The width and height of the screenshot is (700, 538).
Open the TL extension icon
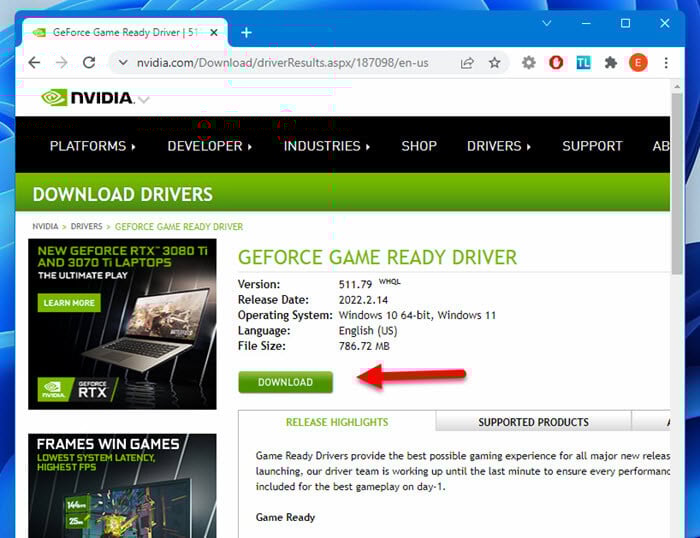(x=583, y=63)
